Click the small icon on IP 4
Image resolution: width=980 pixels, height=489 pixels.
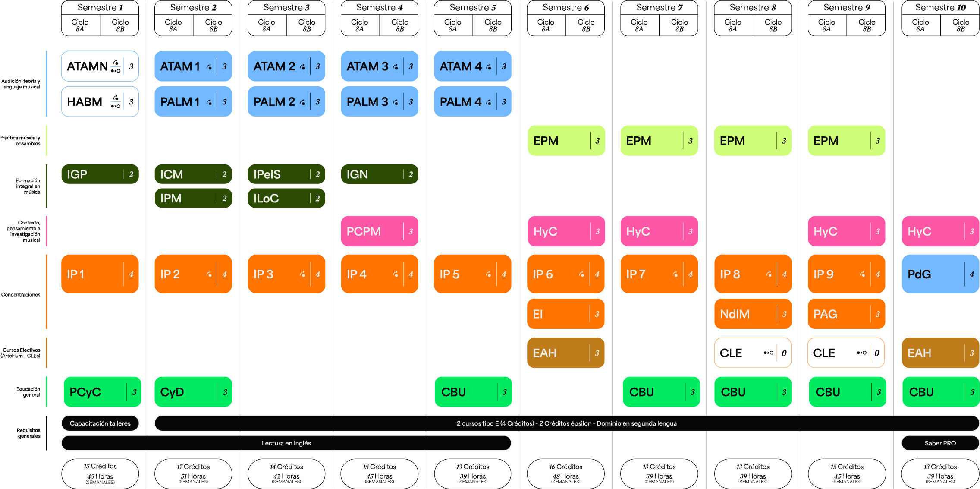click(x=396, y=274)
